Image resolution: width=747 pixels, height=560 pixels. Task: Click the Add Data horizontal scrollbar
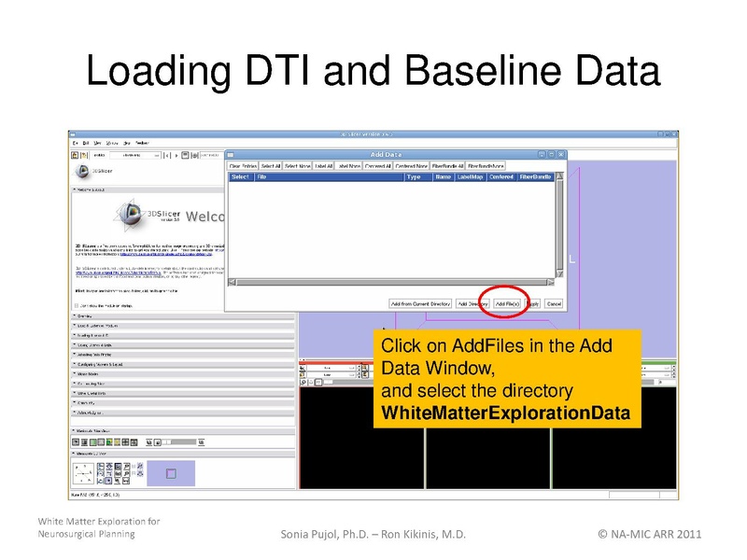click(x=392, y=281)
